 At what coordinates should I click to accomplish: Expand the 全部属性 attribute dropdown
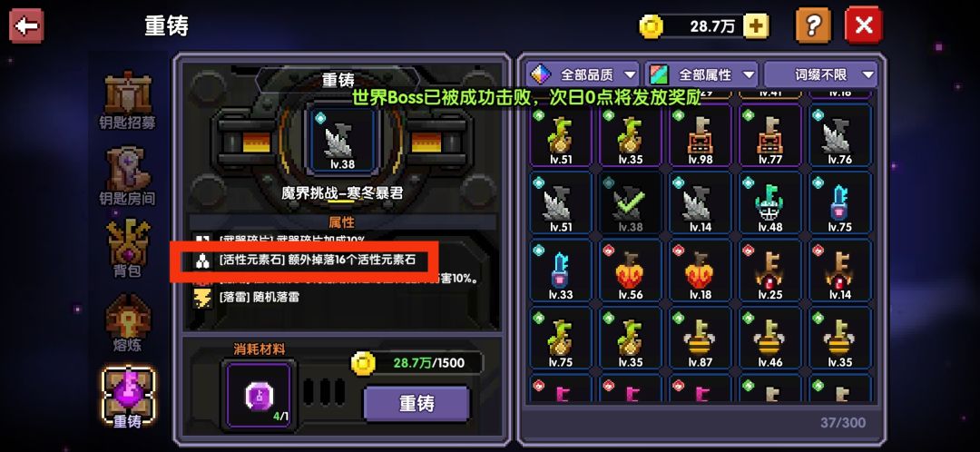coord(701,75)
